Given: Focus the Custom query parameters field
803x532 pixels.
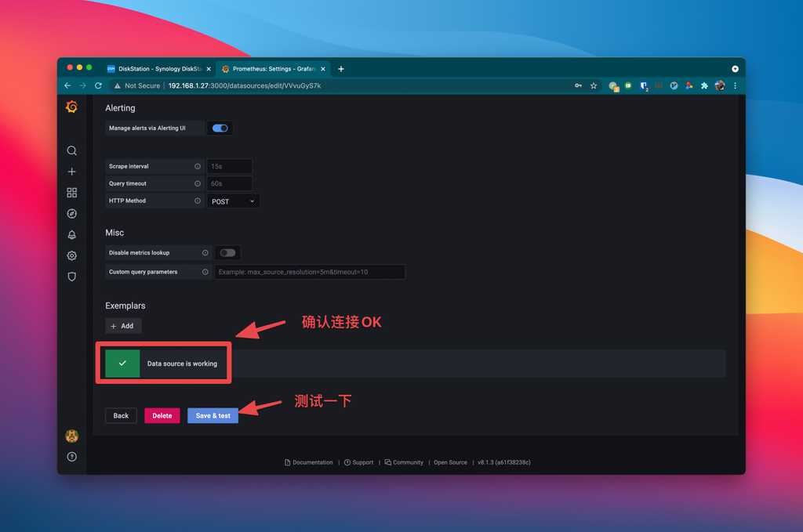Looking at the screenshot, I should tap(310, 272).
